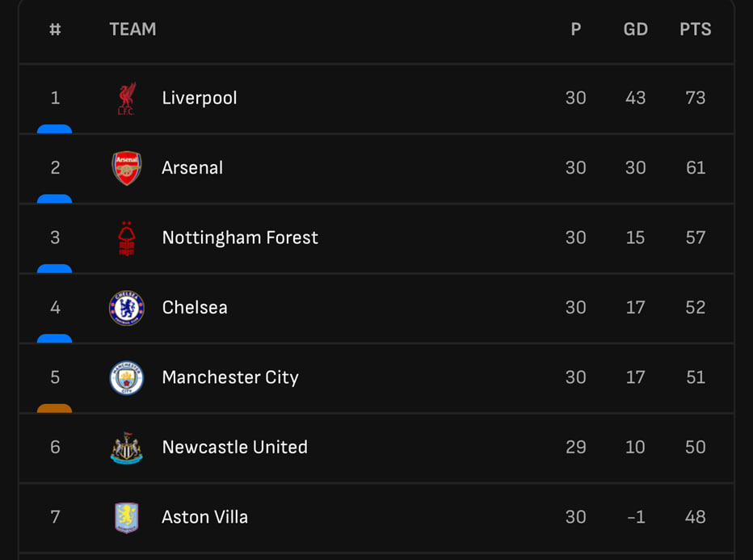Click orange qualification marker under rank 5
This screenshot has height=560, width=753.
point(55,408)
